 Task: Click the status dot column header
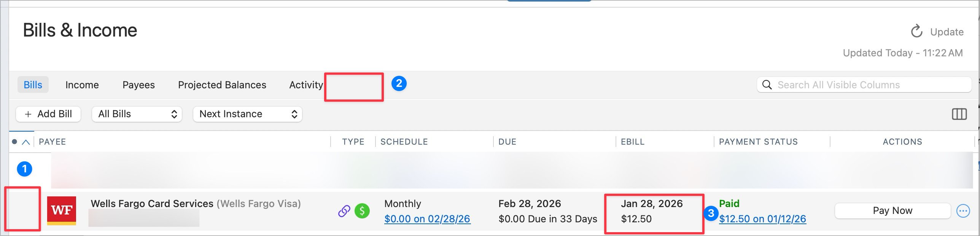pos(14,142)
